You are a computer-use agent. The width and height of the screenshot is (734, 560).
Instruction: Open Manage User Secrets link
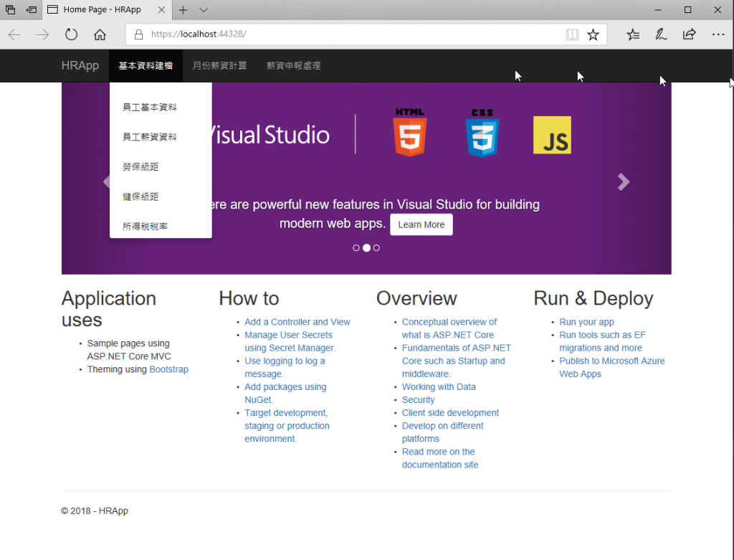290,341
